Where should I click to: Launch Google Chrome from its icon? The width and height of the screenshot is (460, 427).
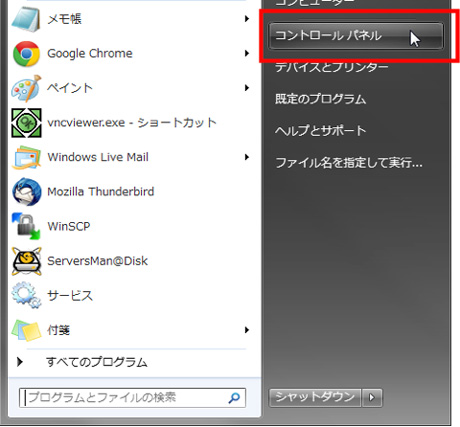pyautogui.click(x=26, y=54)
